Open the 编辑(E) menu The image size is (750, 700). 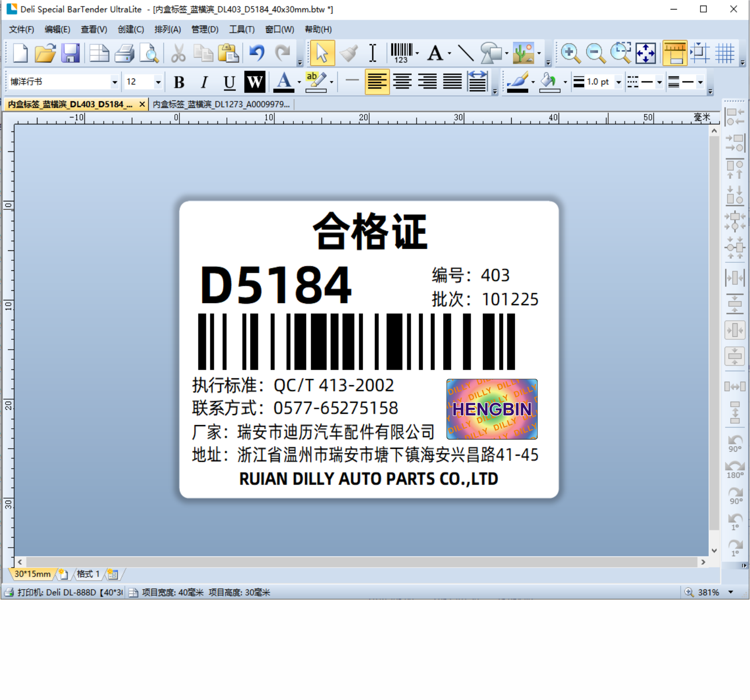point(57,29)
